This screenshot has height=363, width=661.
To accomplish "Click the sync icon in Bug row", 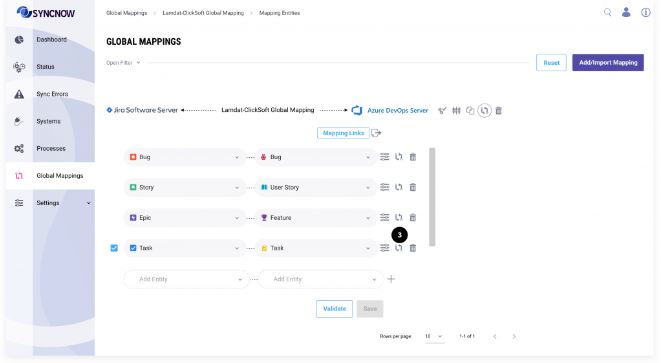I will (x=399, y=157).
